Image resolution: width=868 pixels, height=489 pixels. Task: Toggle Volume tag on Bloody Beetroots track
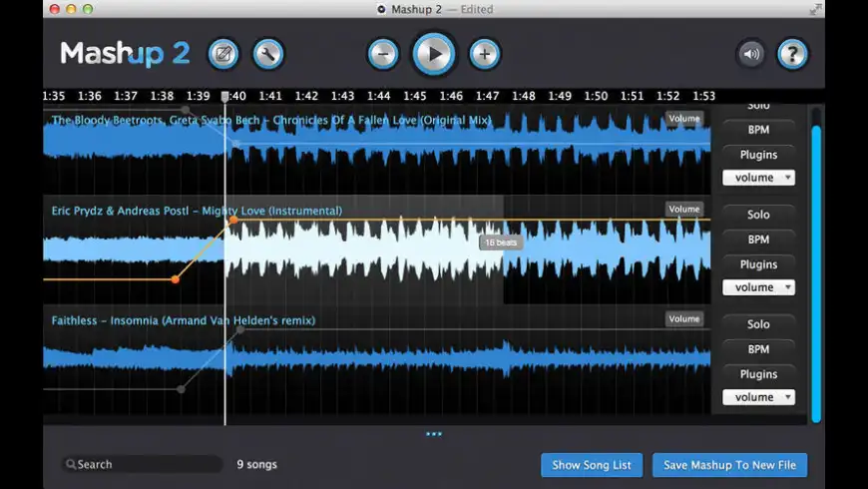point(684,119)
